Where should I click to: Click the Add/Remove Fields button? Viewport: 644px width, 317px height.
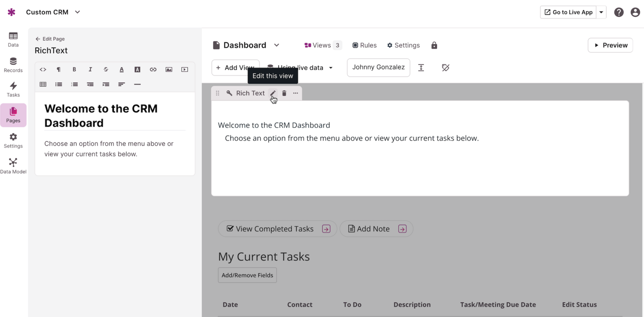tap(247, 275)
